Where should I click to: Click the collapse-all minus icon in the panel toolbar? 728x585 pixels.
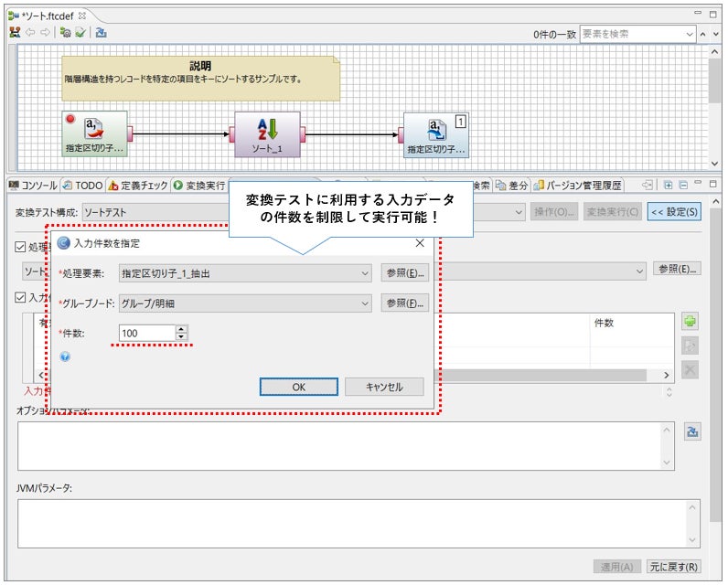(683, 186)
